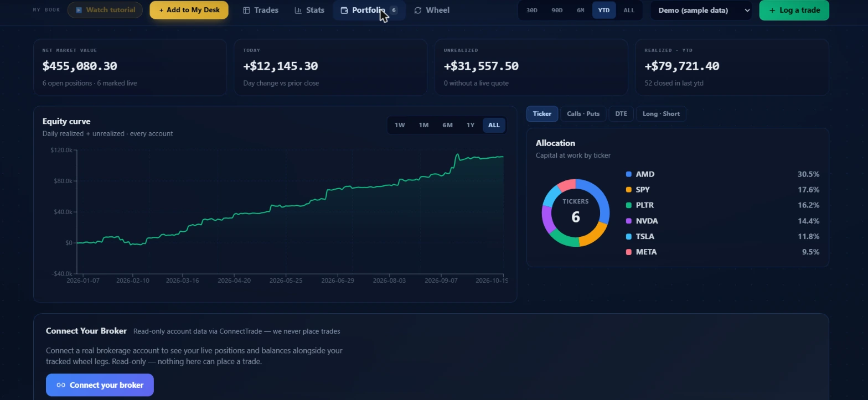Select the 30D date range

[x=532, y=10]
